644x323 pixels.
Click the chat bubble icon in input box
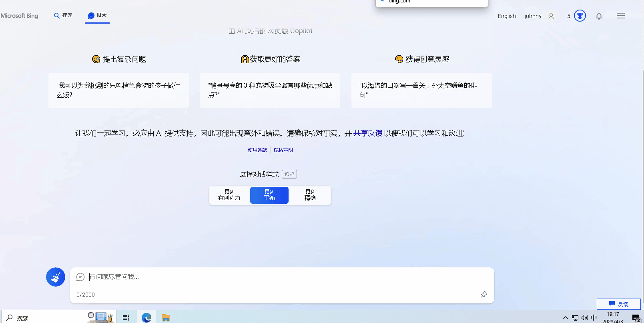point(80,277)
